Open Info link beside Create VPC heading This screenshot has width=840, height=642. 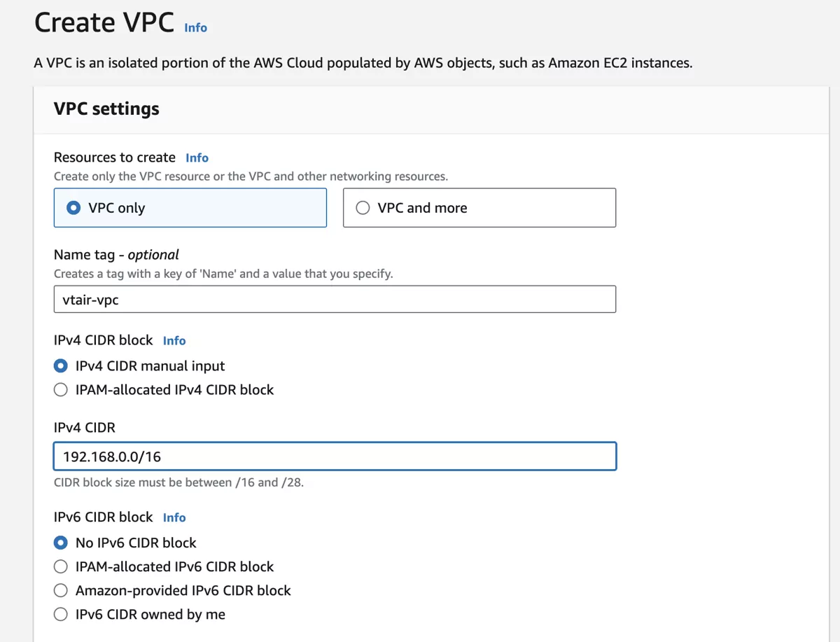195,27
